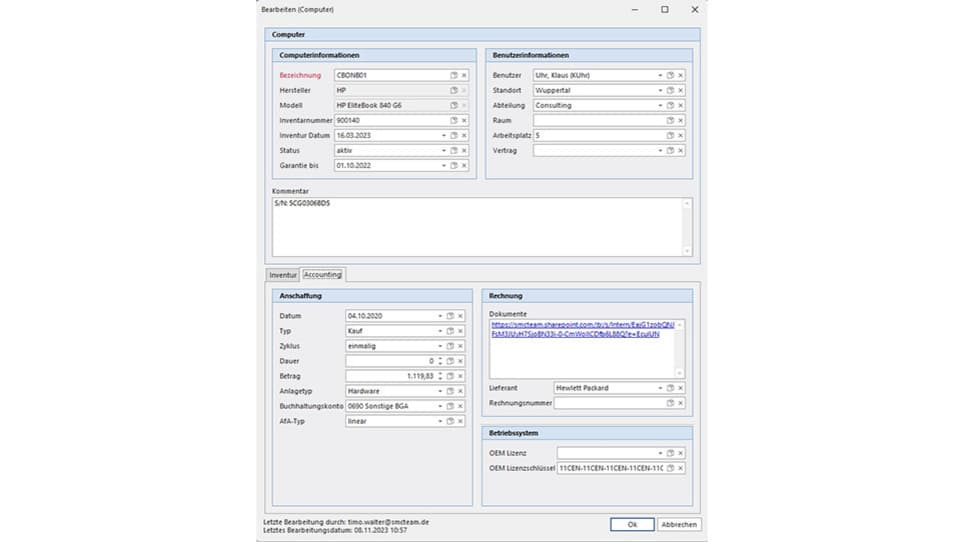Clear the AfA-Typ field

pos(460,421)
